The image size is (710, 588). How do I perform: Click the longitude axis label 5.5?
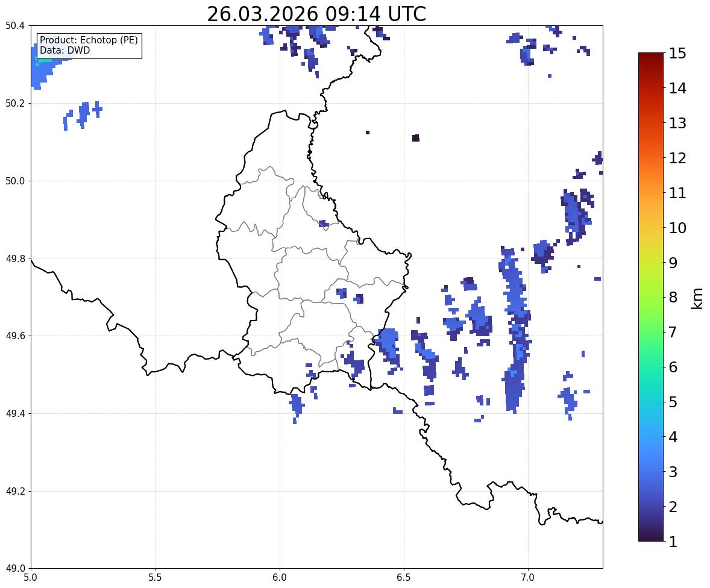pyautogui.click(x=156, y=578)
